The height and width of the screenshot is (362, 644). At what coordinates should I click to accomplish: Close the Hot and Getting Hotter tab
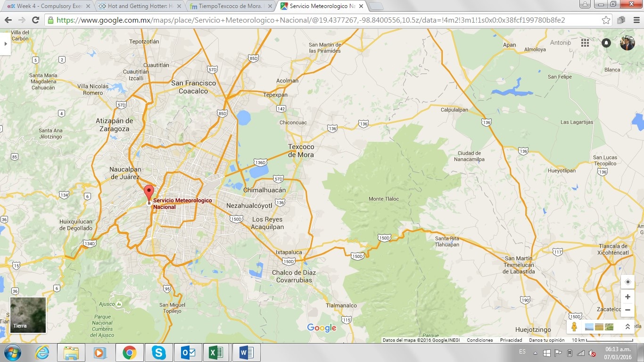tap(179, 6)
